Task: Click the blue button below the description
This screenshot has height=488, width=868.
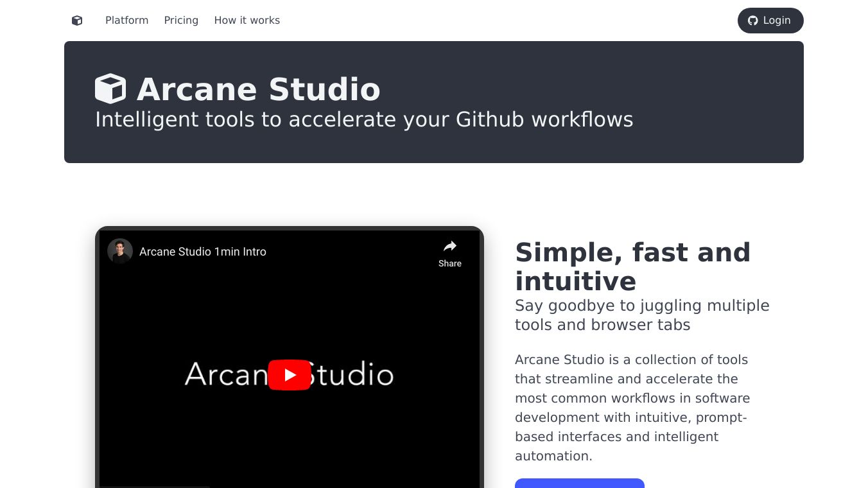Action: (580, 483)
